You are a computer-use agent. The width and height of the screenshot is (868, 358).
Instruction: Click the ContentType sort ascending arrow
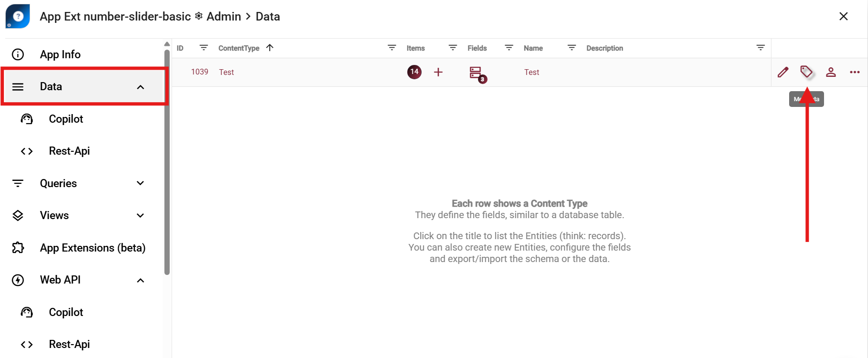tap(270, 48)
